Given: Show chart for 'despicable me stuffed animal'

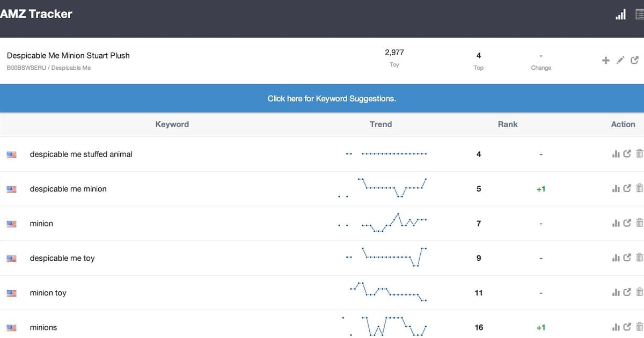Looking at the screenshot, I should 616,154.
